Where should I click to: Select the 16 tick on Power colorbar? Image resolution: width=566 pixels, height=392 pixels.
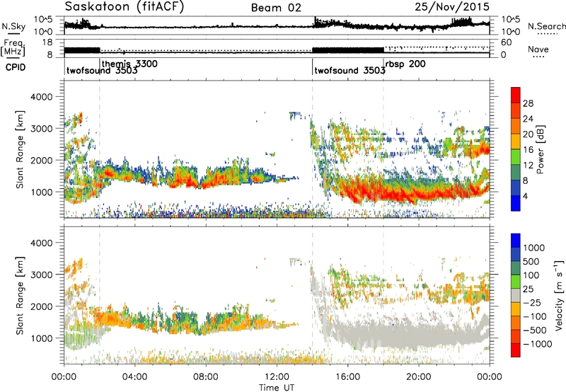click(x=528, y=150)
